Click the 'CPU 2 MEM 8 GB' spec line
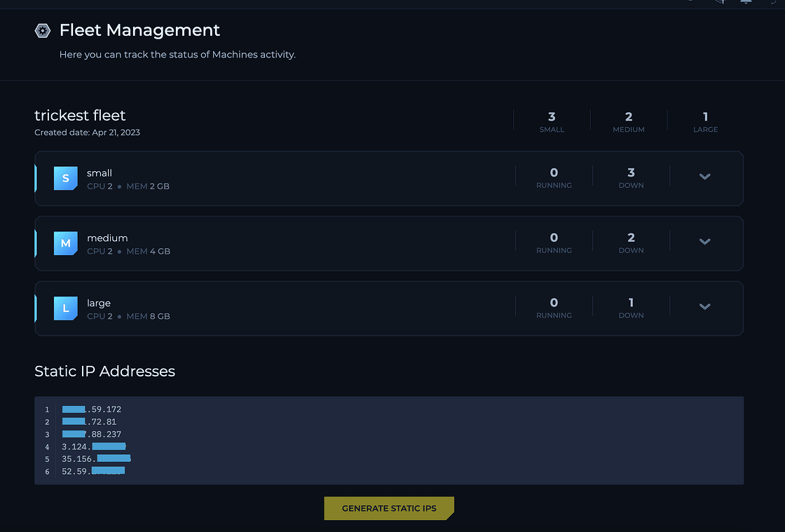This screenshot has height=532, width=785. [x=129, y=316]
